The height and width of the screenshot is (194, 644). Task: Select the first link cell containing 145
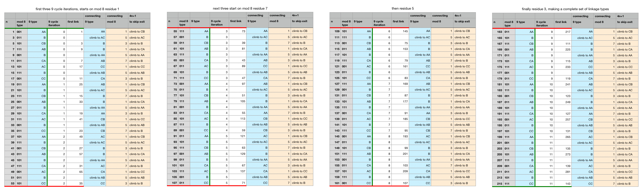(x=400, y=31)
